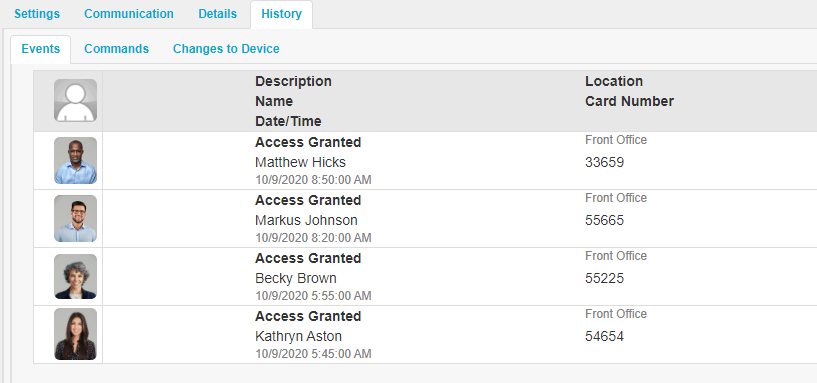
Task: Click card number 55665
Action: tap(604, 220)
